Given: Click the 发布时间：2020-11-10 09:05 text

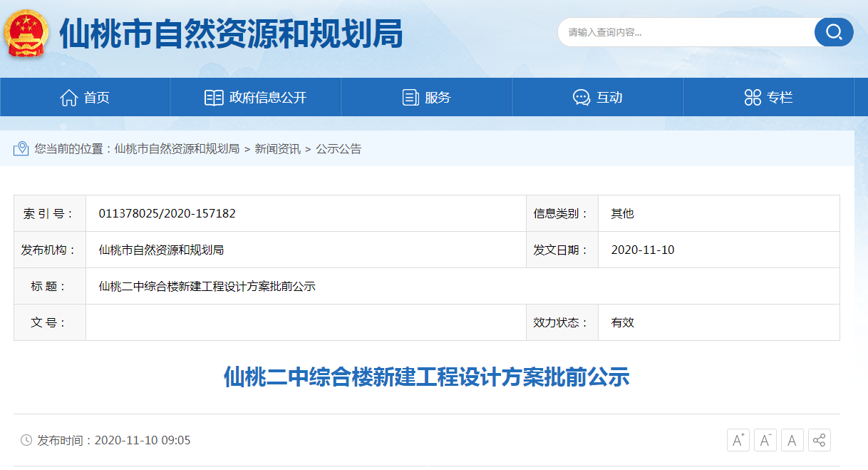Looking at the screenshot, I should coord(114,440).
